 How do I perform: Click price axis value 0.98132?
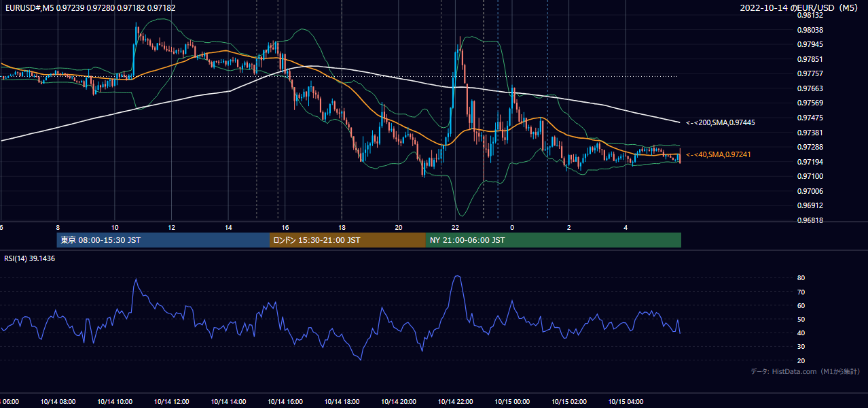pos(810,15)
